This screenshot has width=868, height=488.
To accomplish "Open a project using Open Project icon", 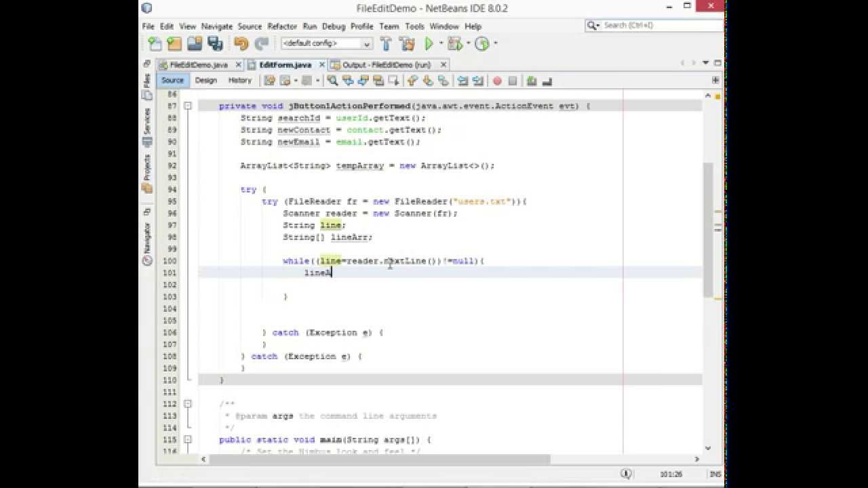I will tap(195, 43).
